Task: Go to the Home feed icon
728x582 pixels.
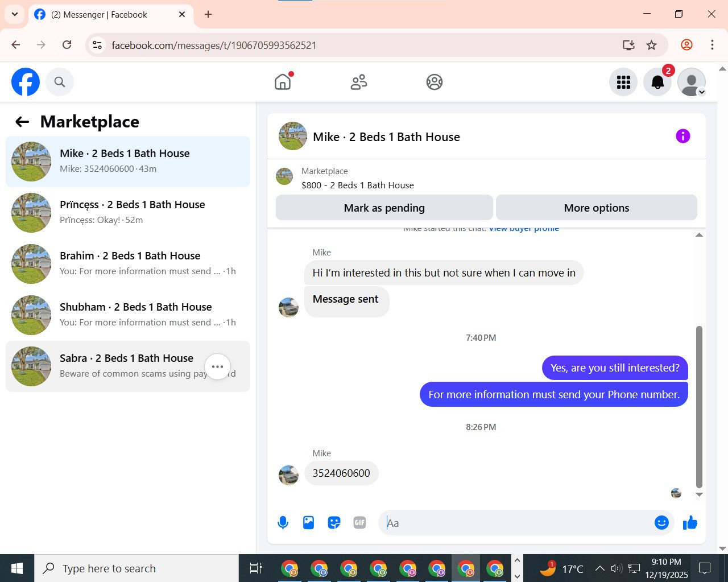Action: pos(283,82)
